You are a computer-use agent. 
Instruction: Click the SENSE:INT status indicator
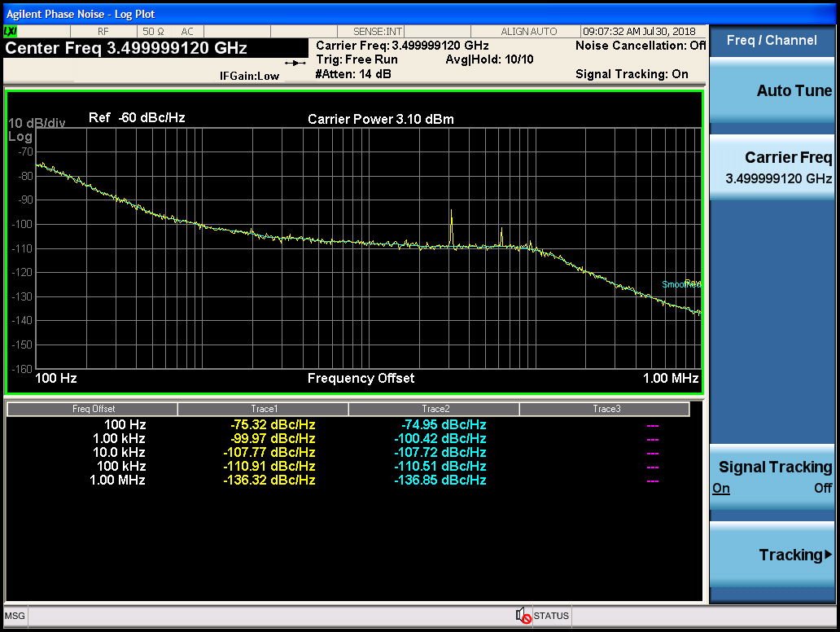pyautogui.click(x=378, y=31)
